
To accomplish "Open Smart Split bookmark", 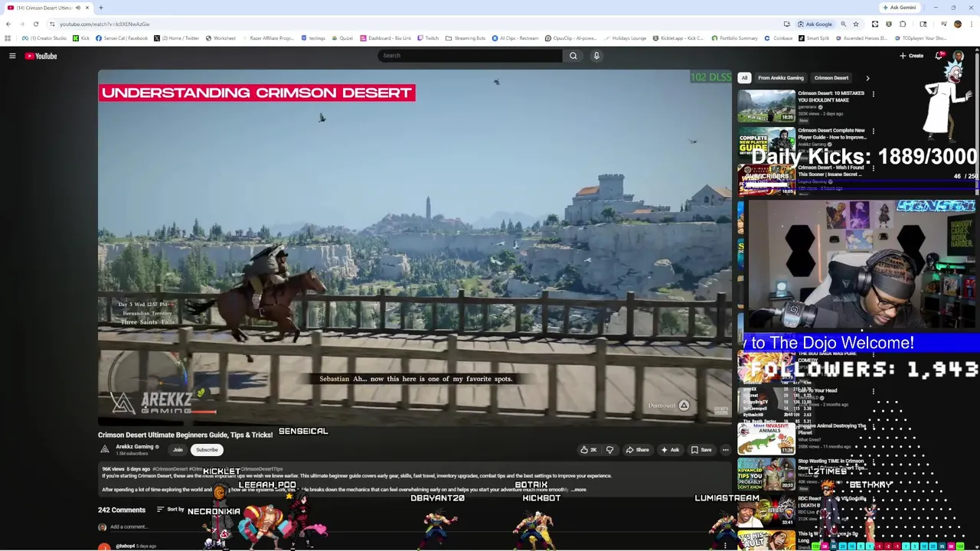I will (813, 38).
